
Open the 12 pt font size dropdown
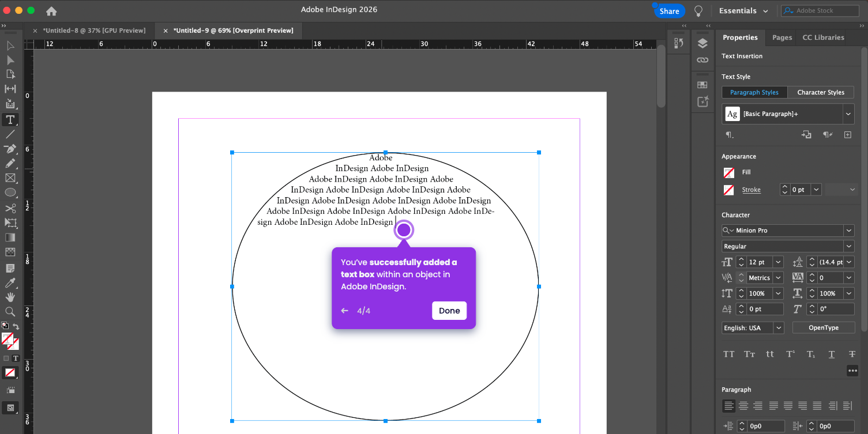[x=778, y=262]
